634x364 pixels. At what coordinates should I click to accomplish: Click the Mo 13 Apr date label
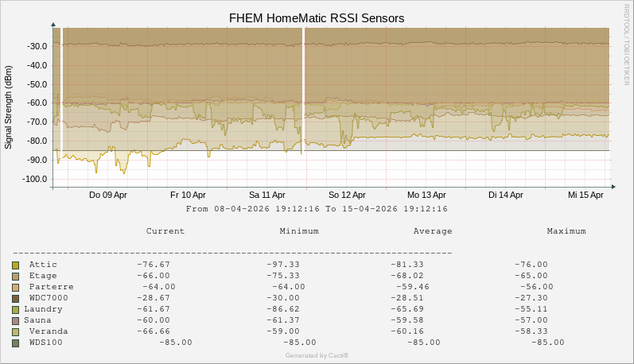point(426,195)
